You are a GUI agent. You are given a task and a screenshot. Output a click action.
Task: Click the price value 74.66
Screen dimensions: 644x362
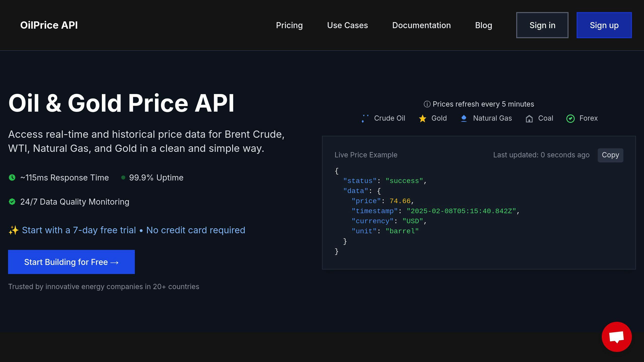tap(400, 201)
